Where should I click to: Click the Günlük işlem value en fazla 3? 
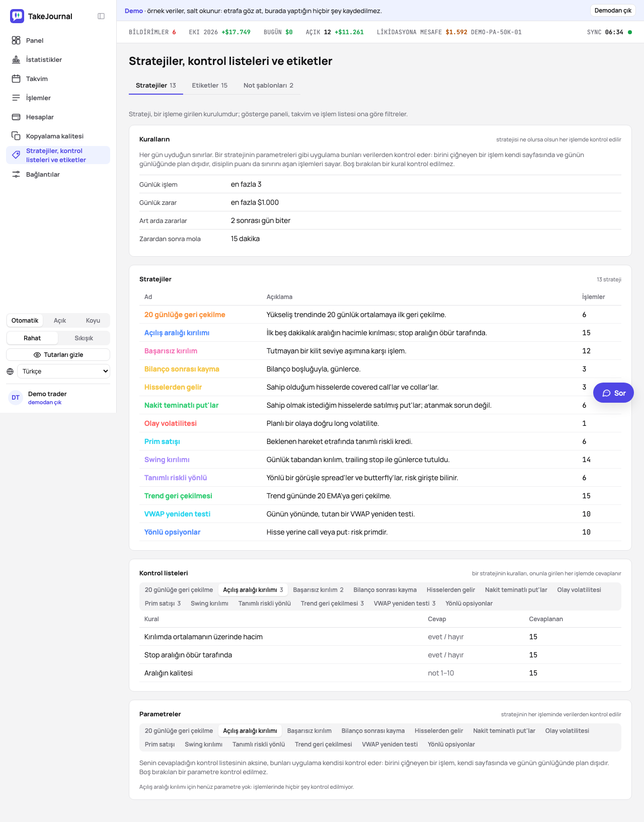click(246, 184)
